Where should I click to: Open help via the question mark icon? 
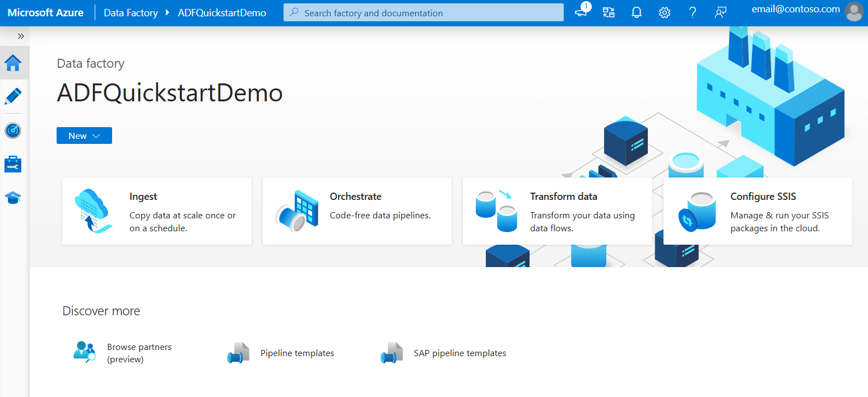[x=693, y=12]
